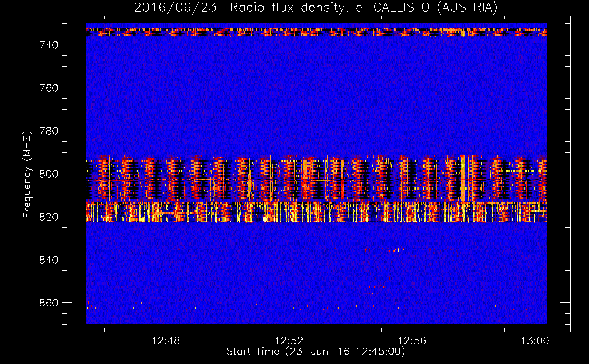The width and height of the screenshot is (589, 364).
Task: Click the 12:52 time tick label
Action: 289,341
